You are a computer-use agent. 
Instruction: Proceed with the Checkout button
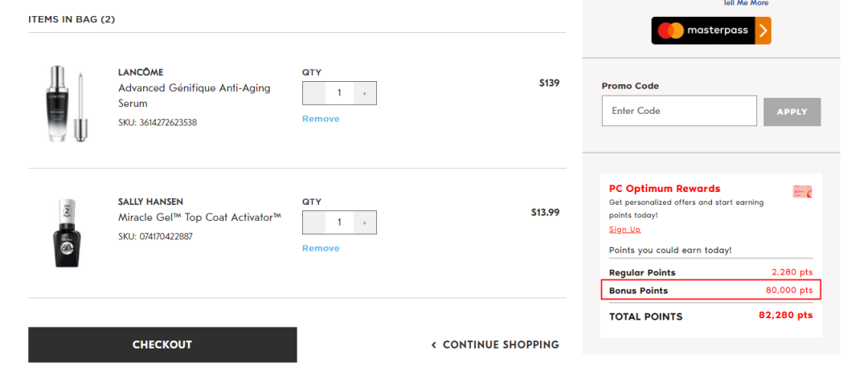click(x=162, y=344)
